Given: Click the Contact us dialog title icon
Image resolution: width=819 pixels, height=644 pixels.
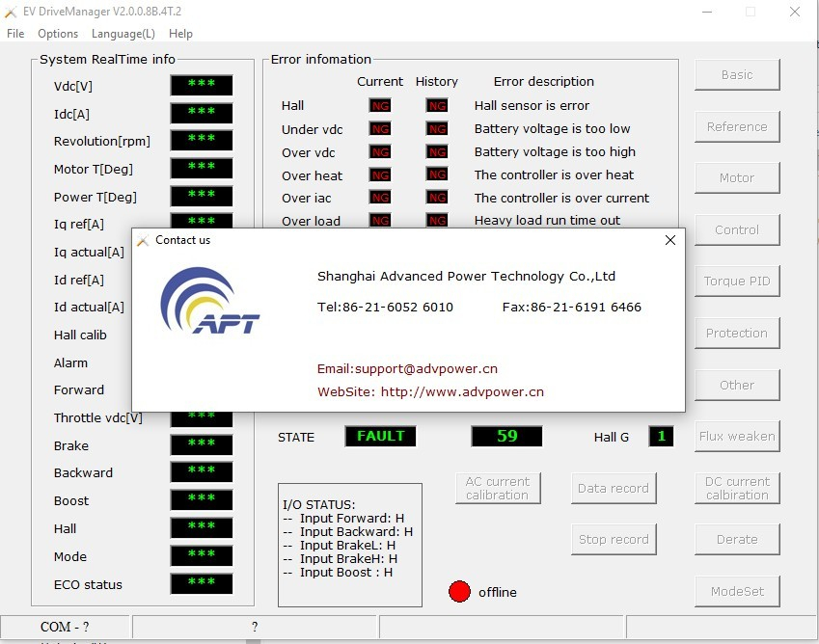Looking at the screenshot, I should (x=143, y=240).
